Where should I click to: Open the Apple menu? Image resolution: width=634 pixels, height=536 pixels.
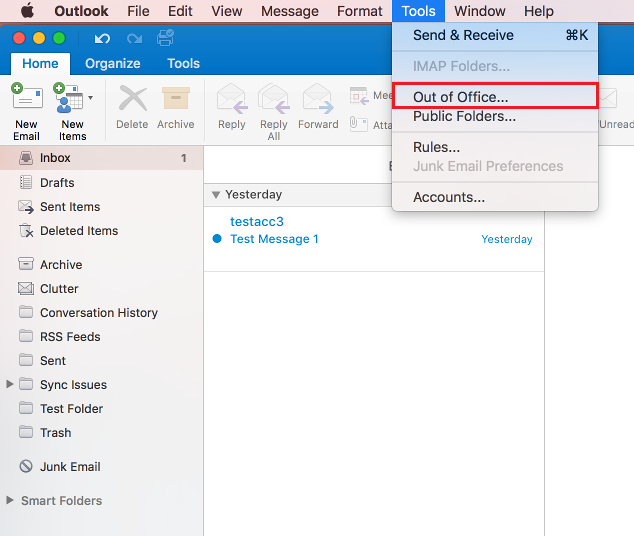coord(27,11)
